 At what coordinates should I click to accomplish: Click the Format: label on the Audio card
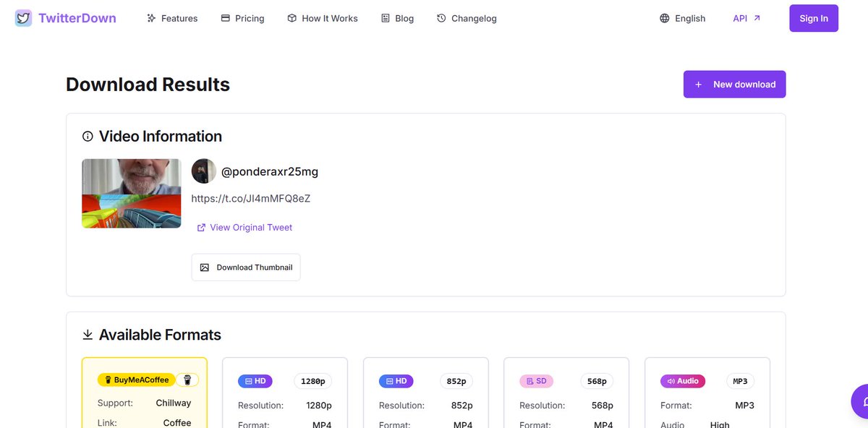(x=676, y=406)
